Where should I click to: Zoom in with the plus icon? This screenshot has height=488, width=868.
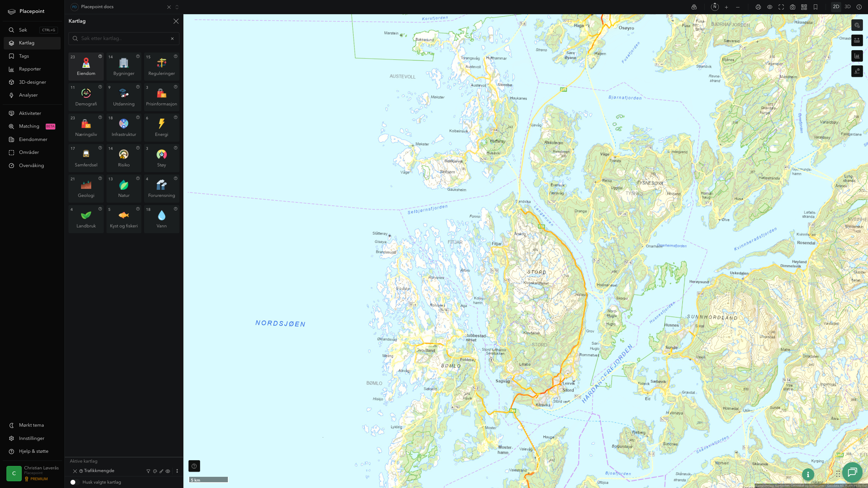[726, 7]
